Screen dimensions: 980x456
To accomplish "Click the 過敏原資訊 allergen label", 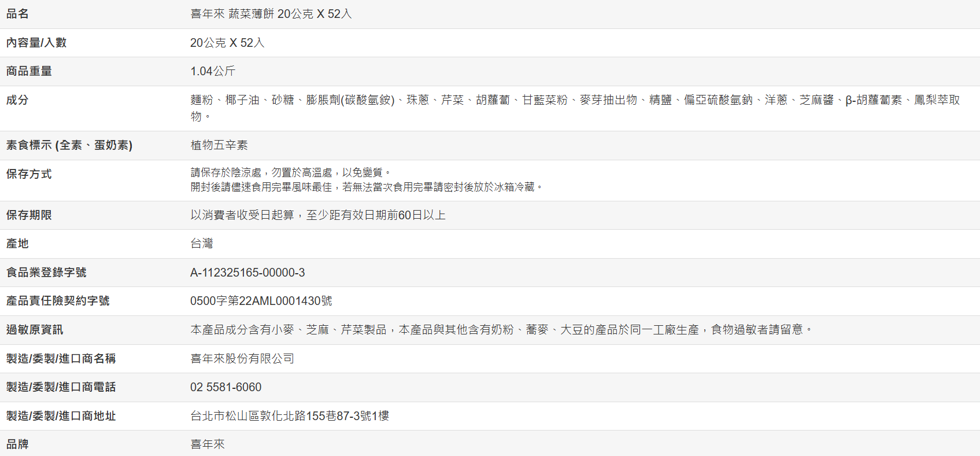I will coord(35,330).
